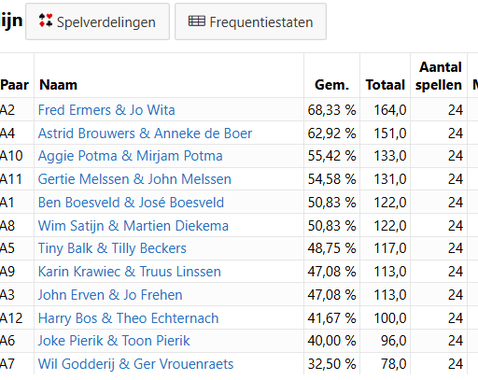478x380 pixels.
Task: Open Astrid Brouwers & Anneke de Boer link
Action: point(145,133)
